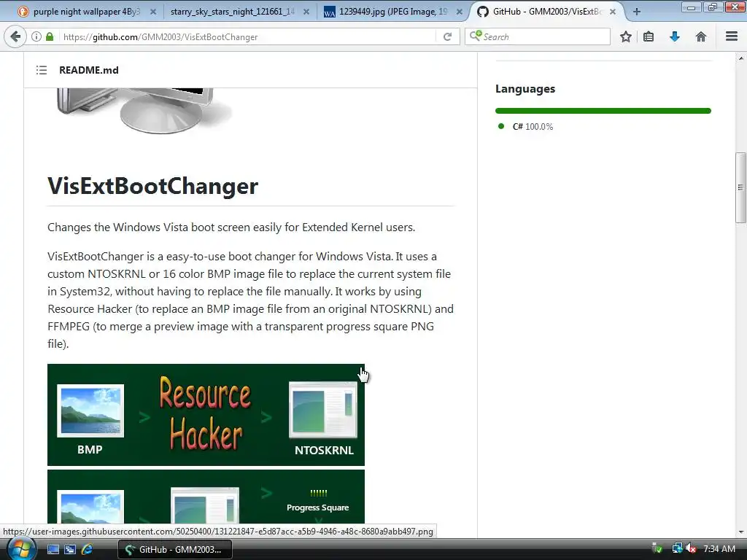Open the Progress Square diagram image
Viewport: 747px width, 560px height.
coord(206,497)
